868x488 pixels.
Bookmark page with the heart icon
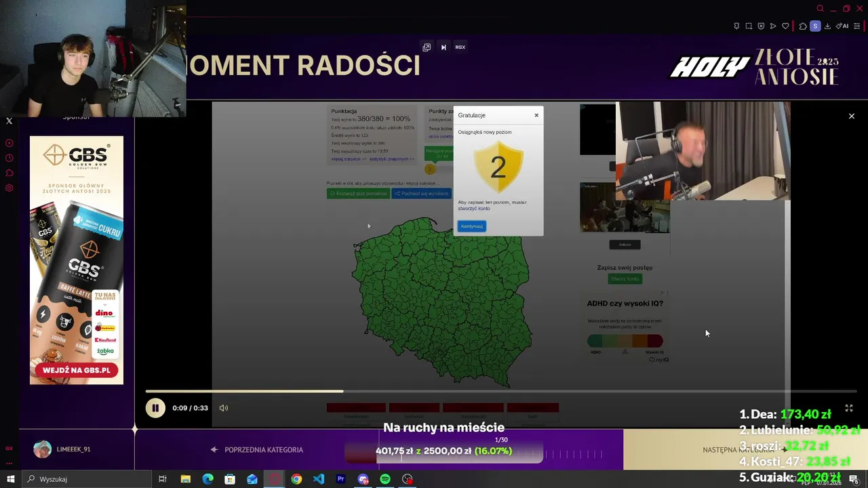pos(785,26)
